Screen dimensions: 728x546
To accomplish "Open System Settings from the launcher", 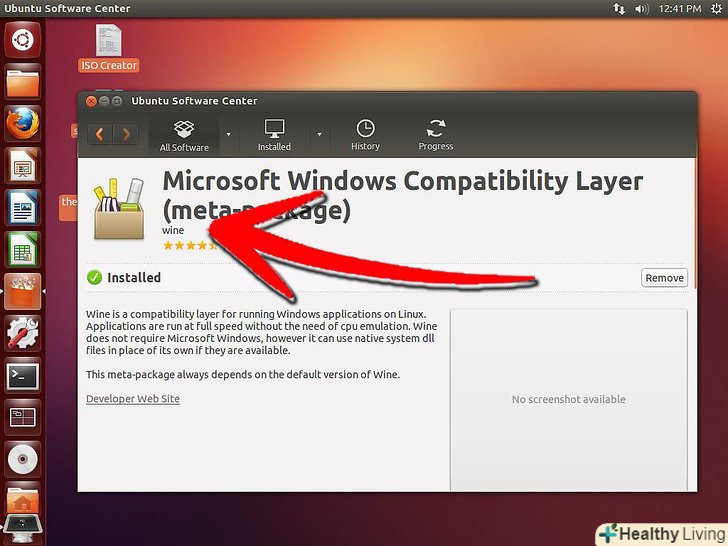I will (x=23, y=333).
